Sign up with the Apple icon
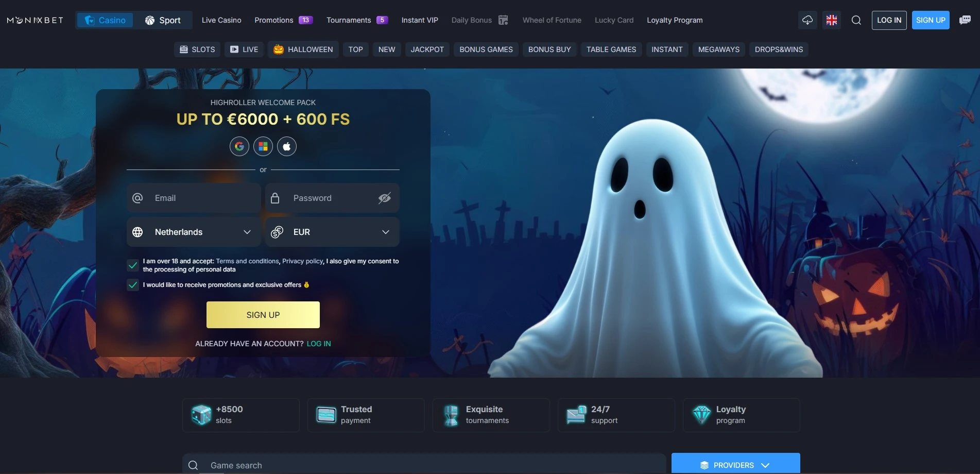980x474 pixels. tap(287, 146)
